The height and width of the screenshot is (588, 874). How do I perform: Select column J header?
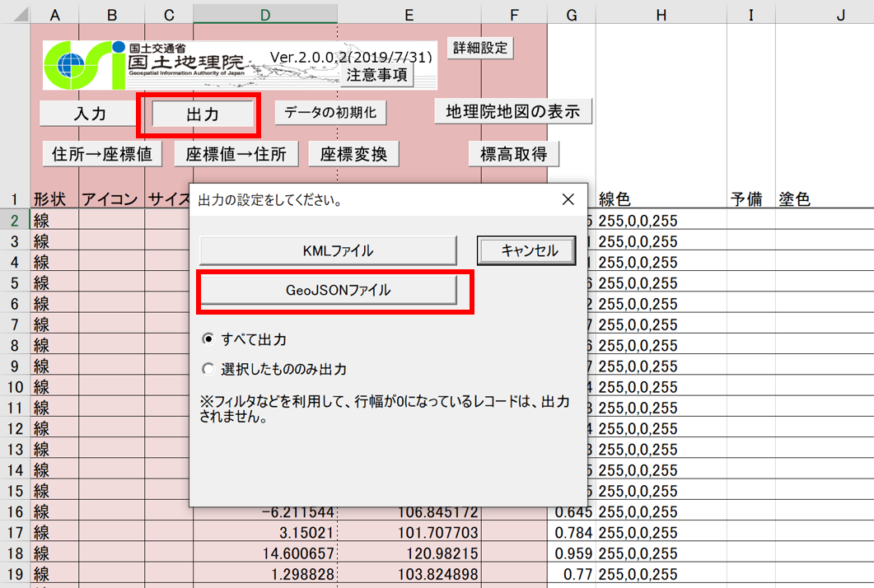coord(825,15)
